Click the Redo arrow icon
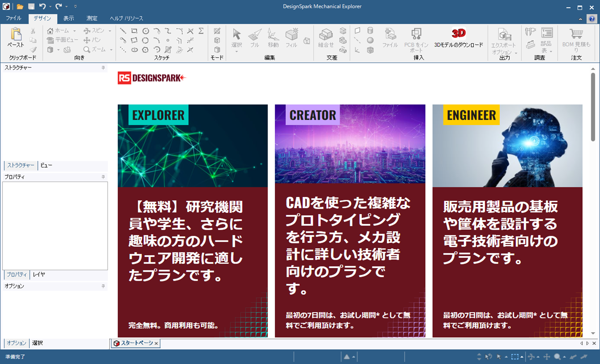The height and width of the screenshot is (364, 600). (x=58, y=7)
